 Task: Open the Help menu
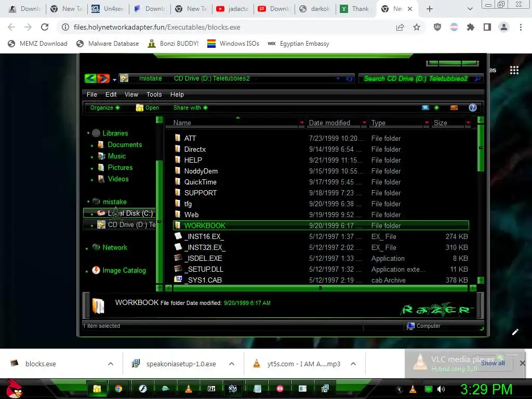tap(177, 95)
